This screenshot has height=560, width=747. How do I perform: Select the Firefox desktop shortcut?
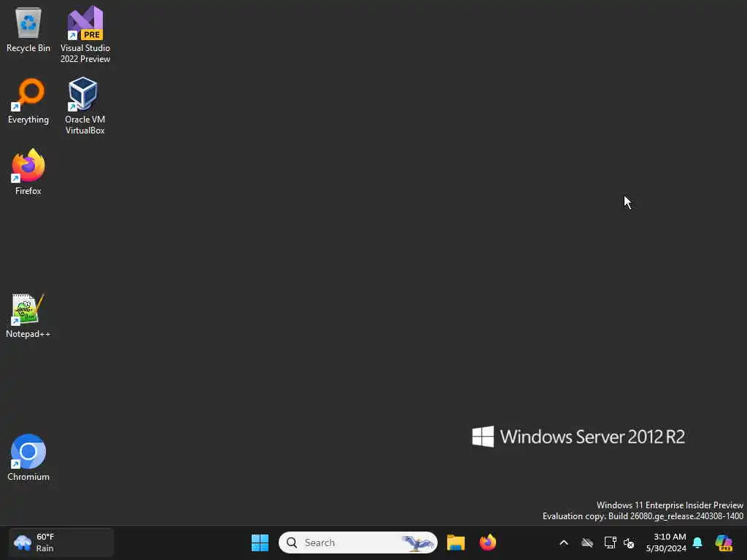pos(28,172)
